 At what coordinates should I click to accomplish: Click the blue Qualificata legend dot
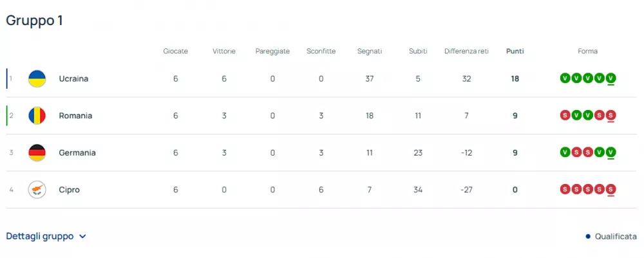coord(588,237)
